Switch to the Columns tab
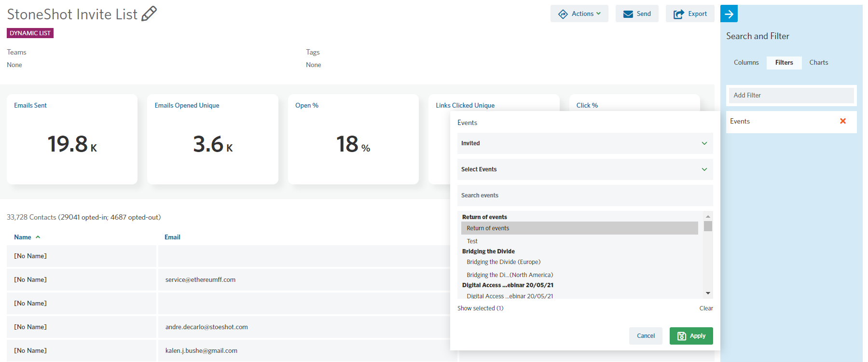The height and width of the screenshot is (362, 868). click(x=746, y=63)
